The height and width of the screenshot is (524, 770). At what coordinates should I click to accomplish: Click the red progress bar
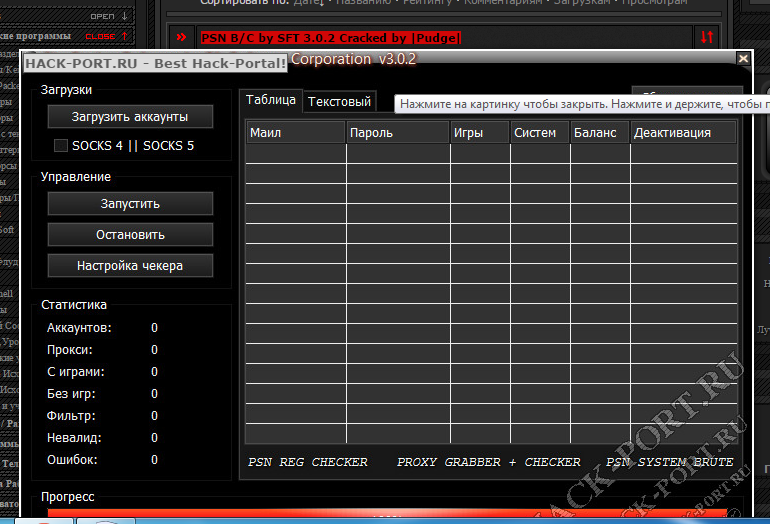pyautogui.click(x=387, y=513)
